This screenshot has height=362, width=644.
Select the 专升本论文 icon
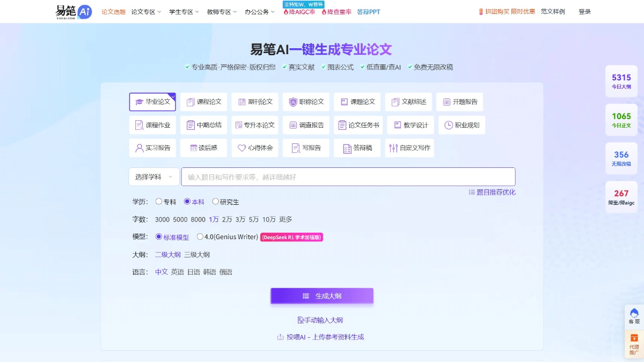[x=239, y=125]
